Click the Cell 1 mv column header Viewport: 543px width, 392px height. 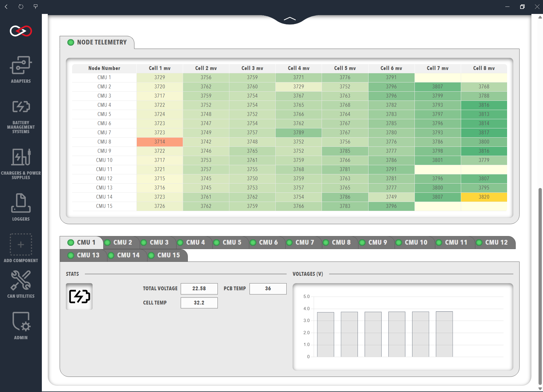point(160,68)
